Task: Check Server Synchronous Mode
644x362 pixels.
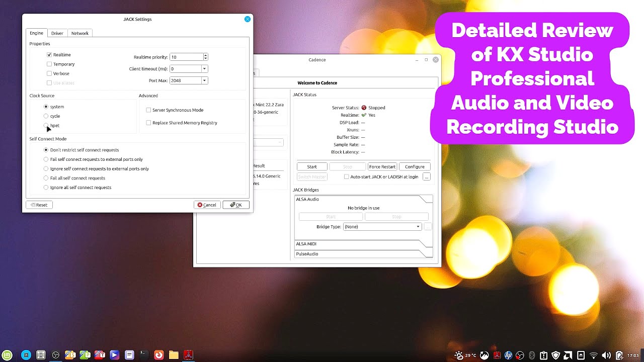Action: (x=148, y=110)
